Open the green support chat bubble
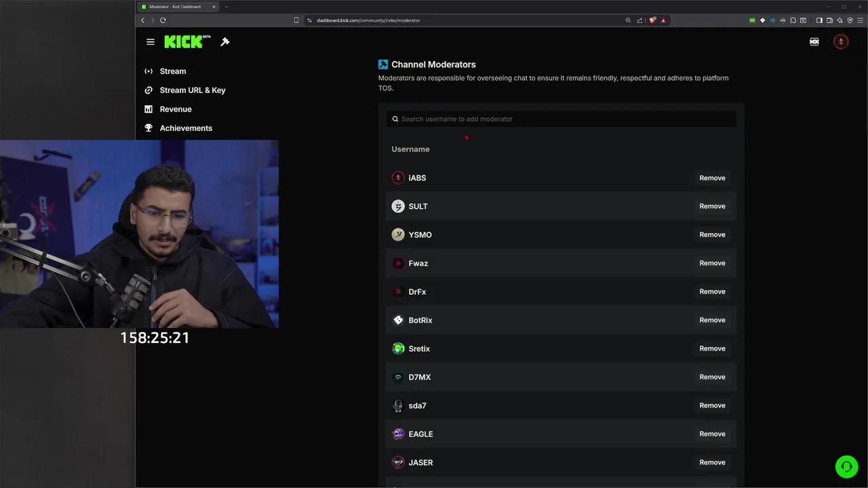 (846, 466)
